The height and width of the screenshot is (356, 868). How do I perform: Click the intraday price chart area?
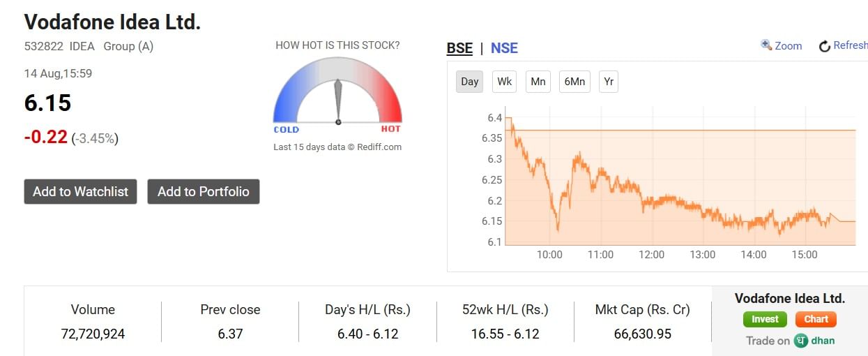click(x=680, y=181)
